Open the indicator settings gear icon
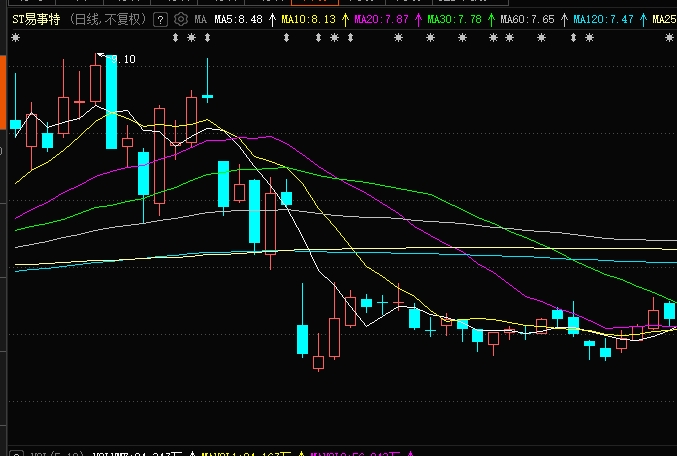 [x=180, y=19]
